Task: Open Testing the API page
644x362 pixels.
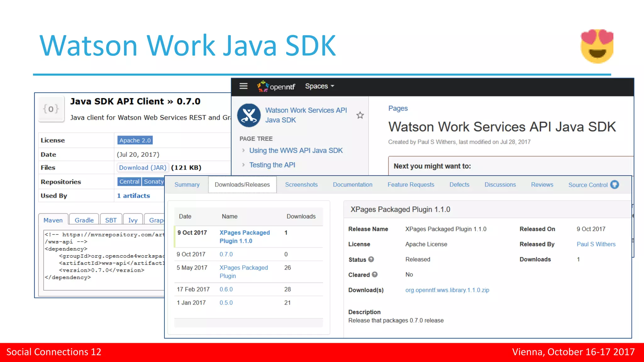Action: (272, 165)
